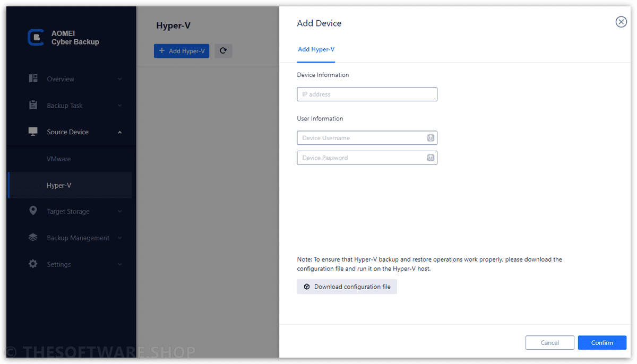Click the cube icon on Download configuration file

pos(307,287)
